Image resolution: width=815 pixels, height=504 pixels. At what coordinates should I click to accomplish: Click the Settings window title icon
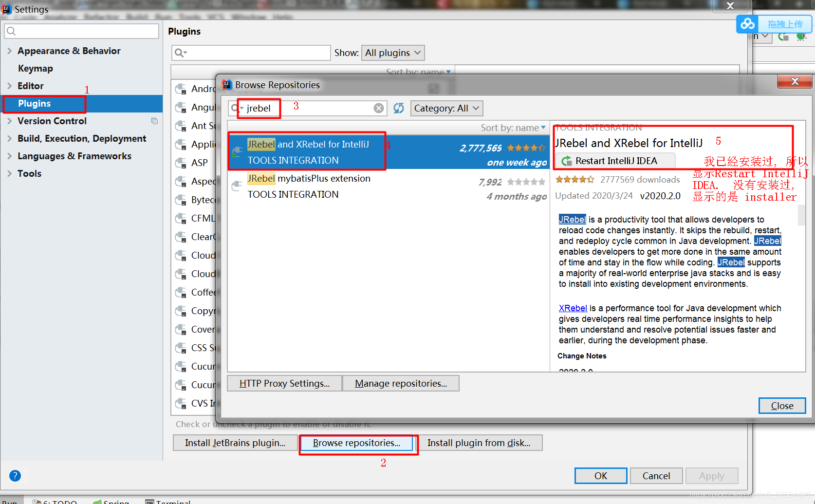(6, 9)
